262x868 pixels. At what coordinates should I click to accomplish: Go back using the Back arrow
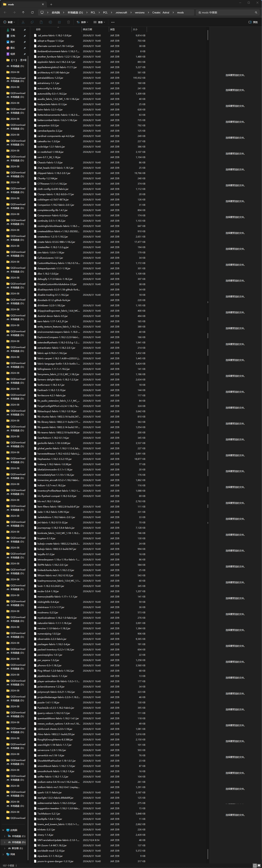pos(5,12)
